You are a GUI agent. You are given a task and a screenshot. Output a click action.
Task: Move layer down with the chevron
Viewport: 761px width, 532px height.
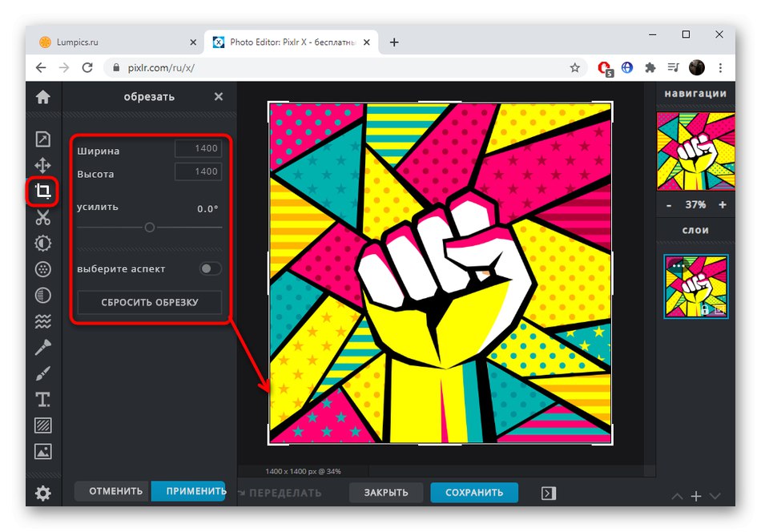point(715,496)
